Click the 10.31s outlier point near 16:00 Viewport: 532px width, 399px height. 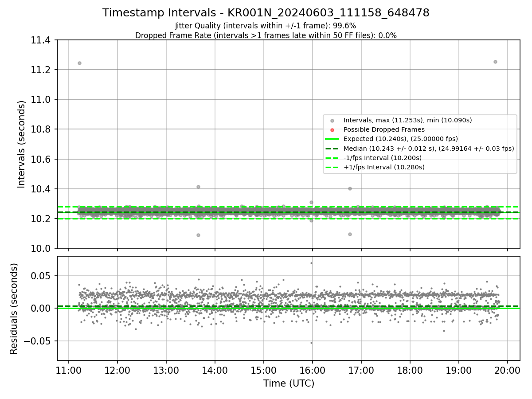pyautogui.click(x=311, y=202)
